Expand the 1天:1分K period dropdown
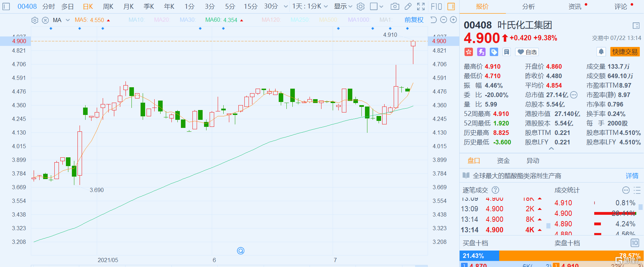 pos(310,6)
